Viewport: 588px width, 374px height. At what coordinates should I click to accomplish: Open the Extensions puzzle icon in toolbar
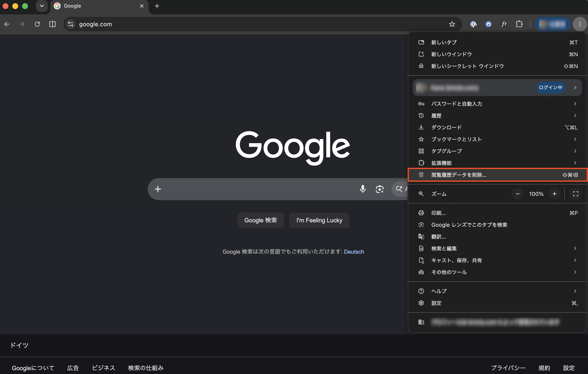(x=519, y=24)
